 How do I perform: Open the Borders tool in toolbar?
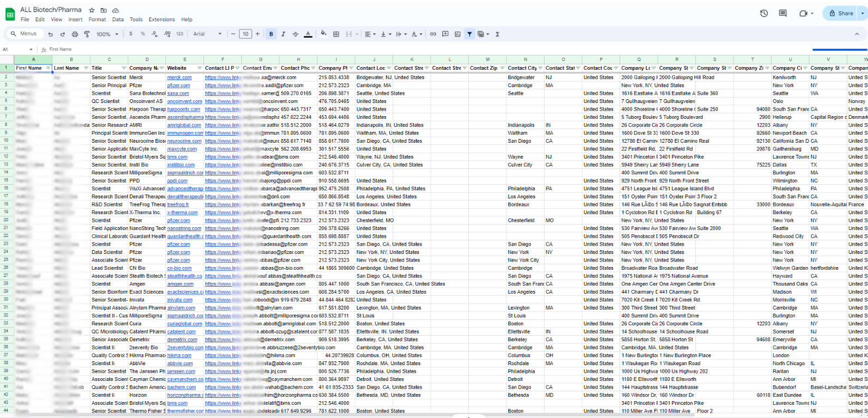[x=336, y=34]
